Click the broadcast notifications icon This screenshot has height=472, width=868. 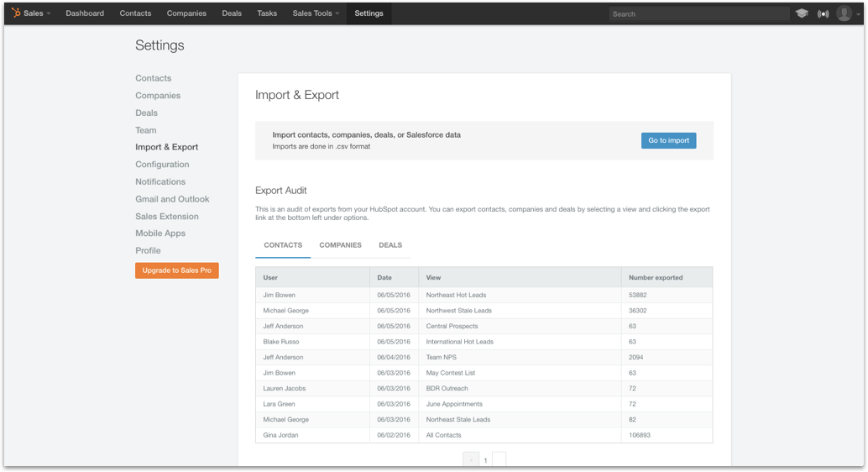click(x=824, y=13)
